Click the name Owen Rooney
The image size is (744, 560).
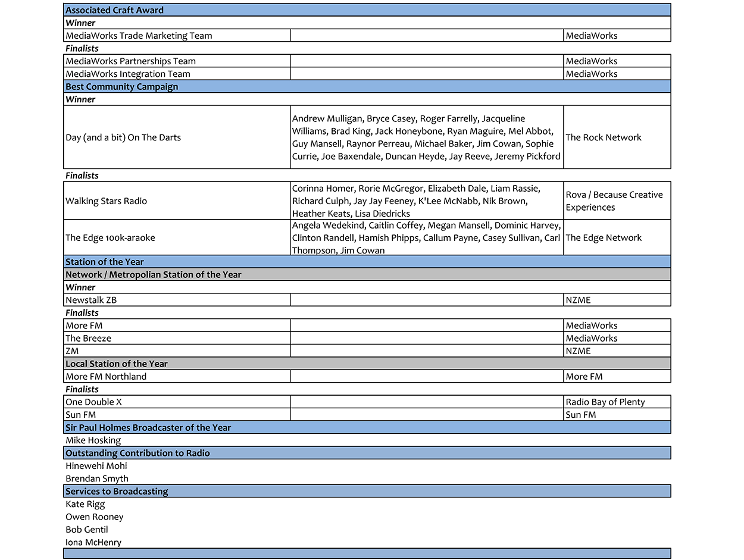click(x=95, y=517)
